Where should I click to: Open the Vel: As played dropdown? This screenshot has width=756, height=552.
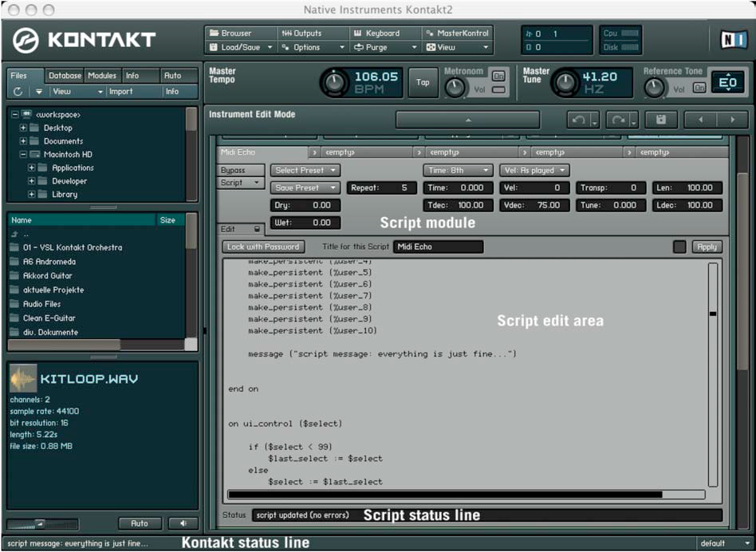coord(534,171)
